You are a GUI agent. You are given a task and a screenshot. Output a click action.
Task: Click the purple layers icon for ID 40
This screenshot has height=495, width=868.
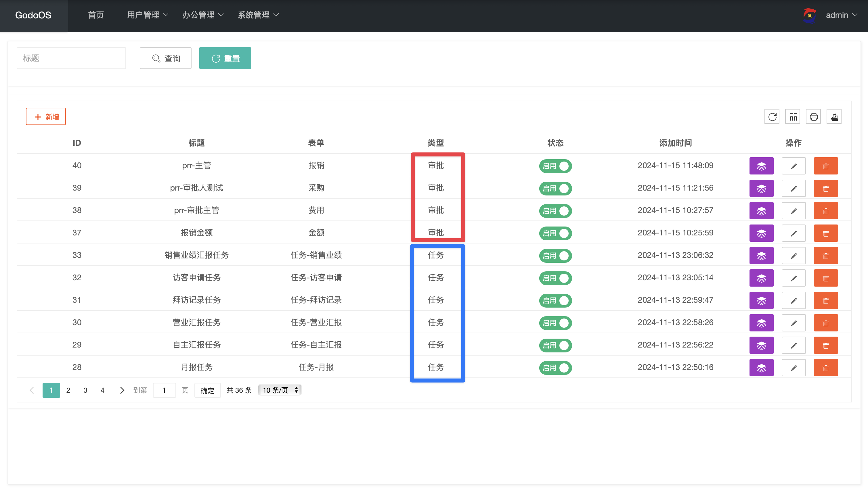762,166
